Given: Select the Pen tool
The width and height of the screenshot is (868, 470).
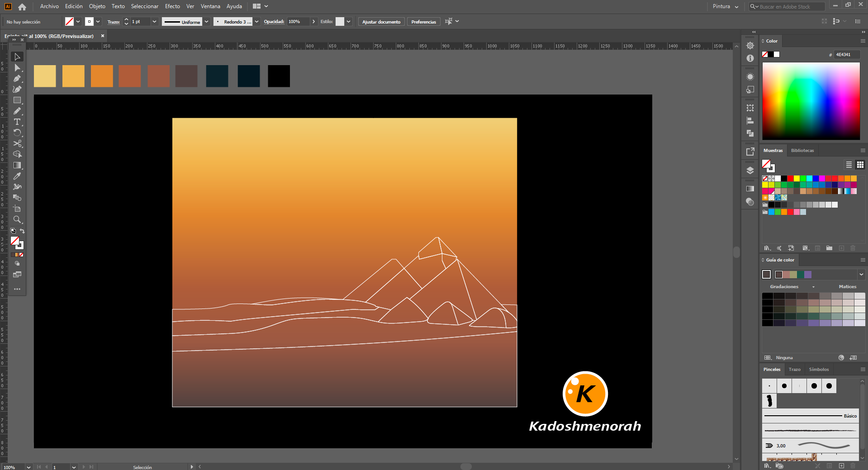Looking at the screenshot, I should click(17, 78).
